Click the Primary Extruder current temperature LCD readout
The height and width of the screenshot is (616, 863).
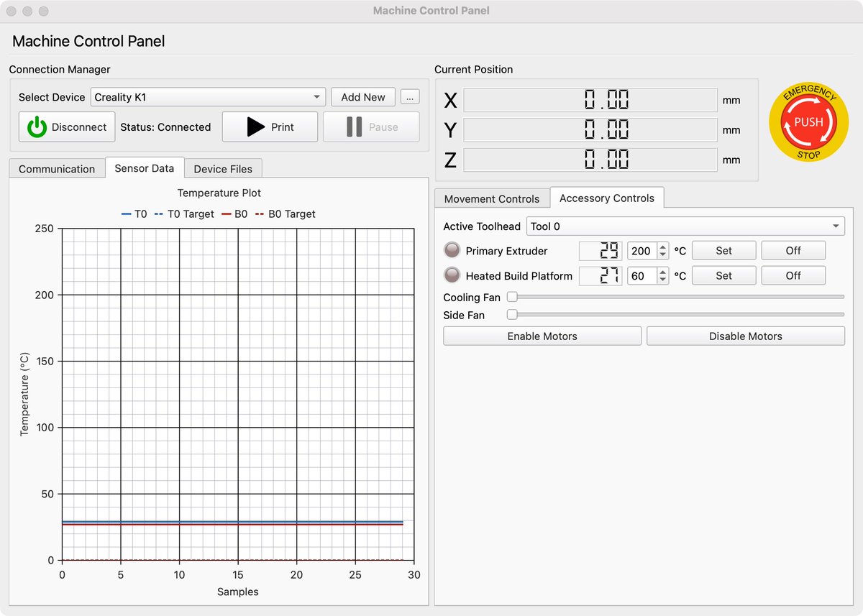(x=601, y=251)
